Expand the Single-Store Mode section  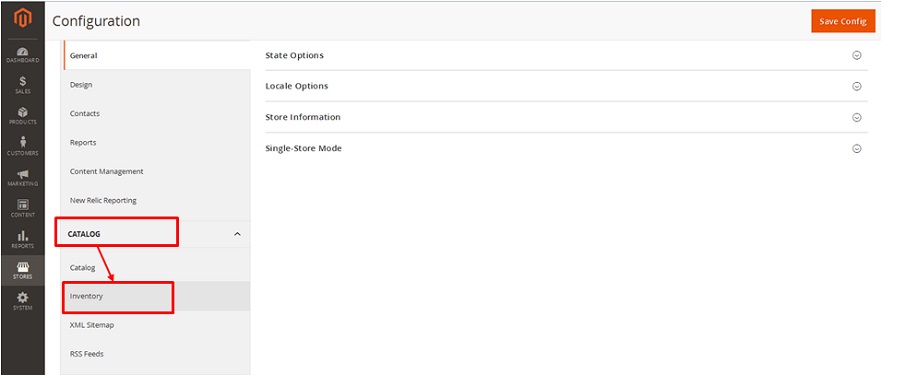(566, 149)
